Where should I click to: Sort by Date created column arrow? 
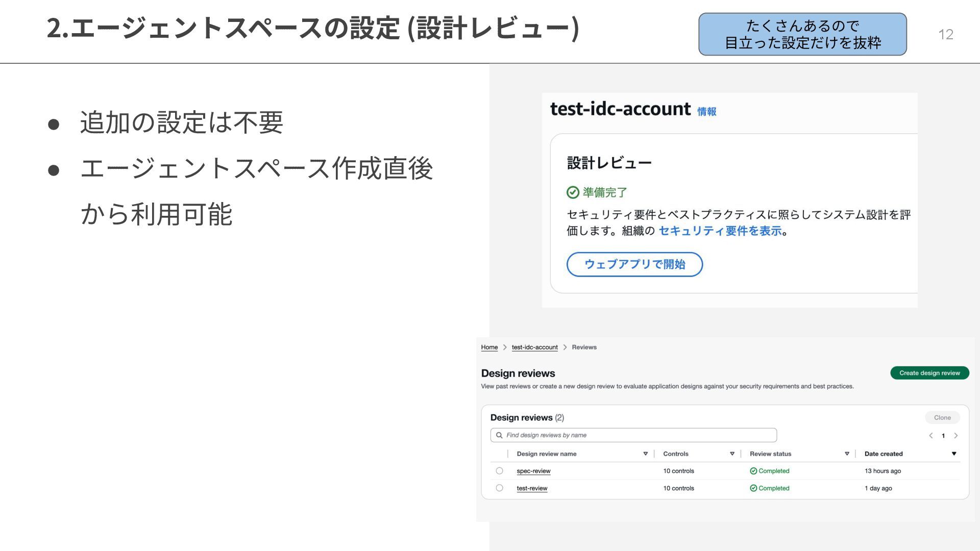[x=954, y=454]
